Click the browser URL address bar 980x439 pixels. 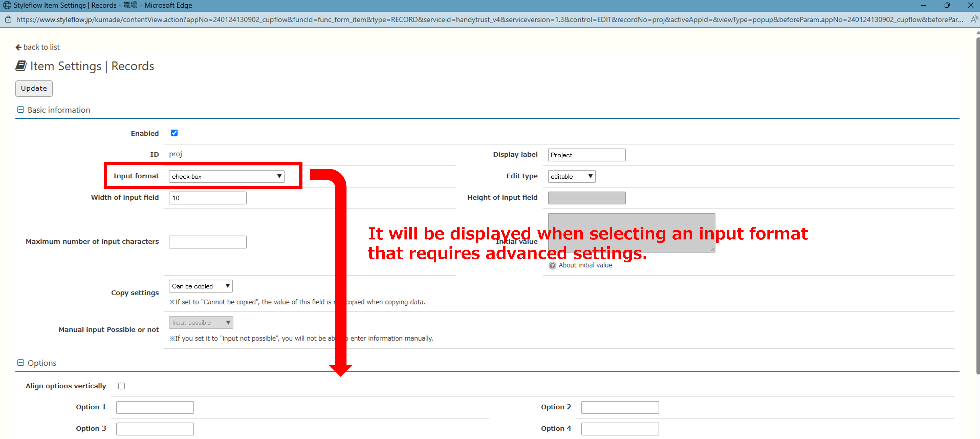[490, 19]
